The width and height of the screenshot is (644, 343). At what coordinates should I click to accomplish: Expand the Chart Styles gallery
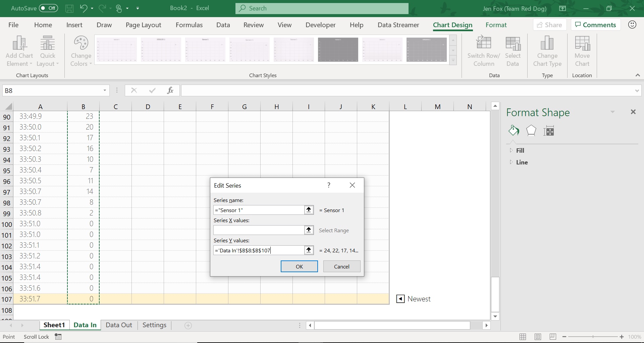453,61
